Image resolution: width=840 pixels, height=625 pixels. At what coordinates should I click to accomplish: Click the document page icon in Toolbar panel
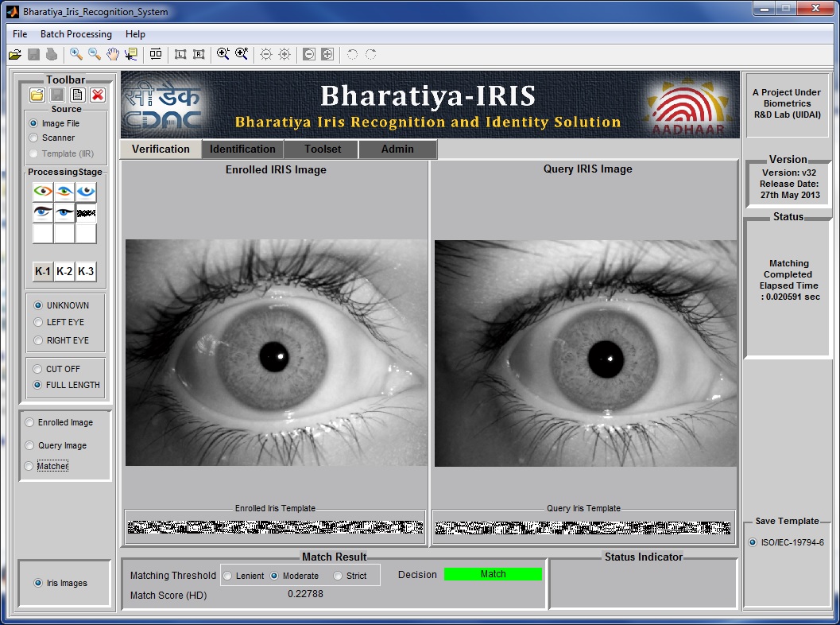click(77, 95)
